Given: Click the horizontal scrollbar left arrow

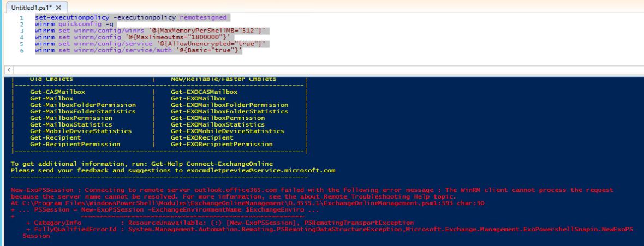Looking at the screenshot, I should point(9,70).
